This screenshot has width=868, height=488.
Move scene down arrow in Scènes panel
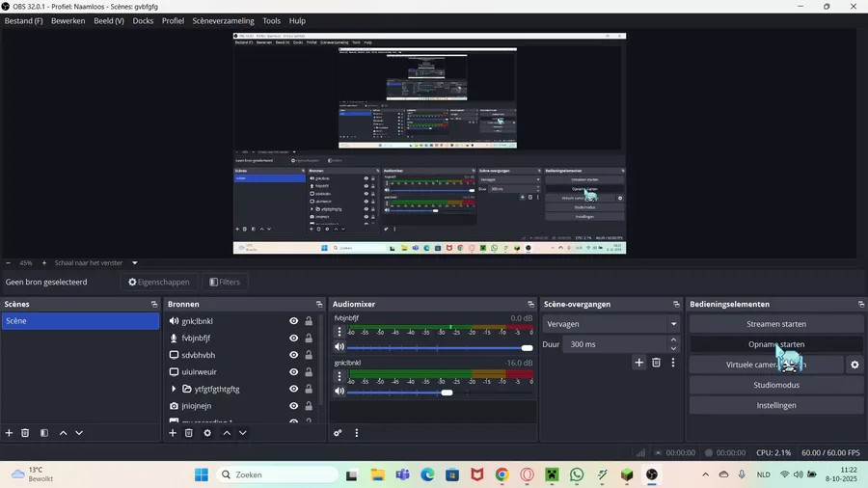[x=79, y=433]
